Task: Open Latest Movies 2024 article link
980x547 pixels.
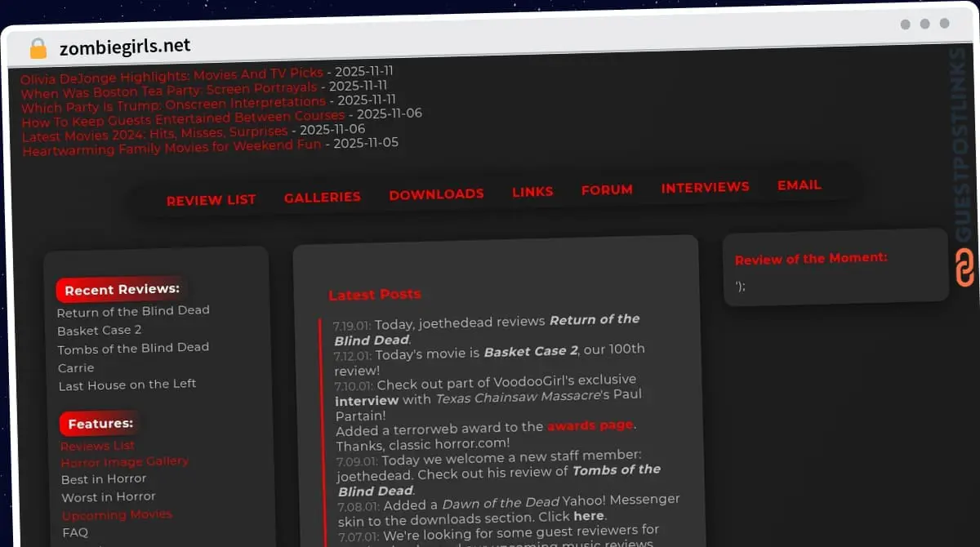Action: pos(154,133)
